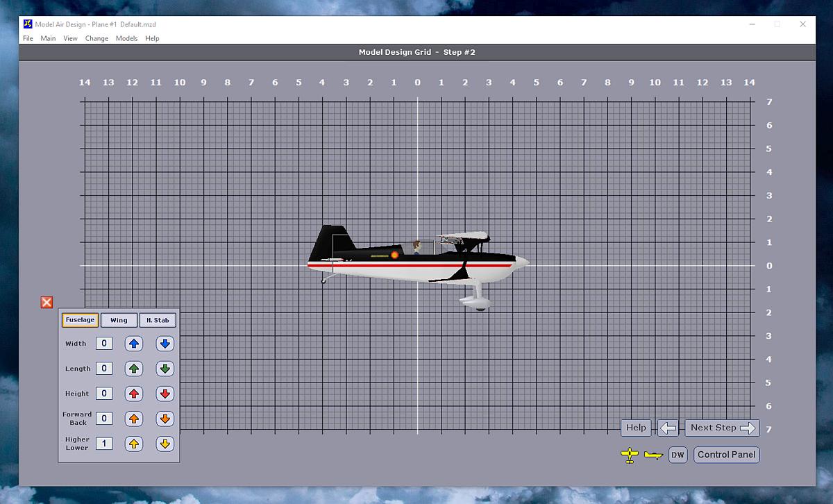Open the View menu
Image resolution: width=833 pixels, height=504 pixels.
[71, 38]
